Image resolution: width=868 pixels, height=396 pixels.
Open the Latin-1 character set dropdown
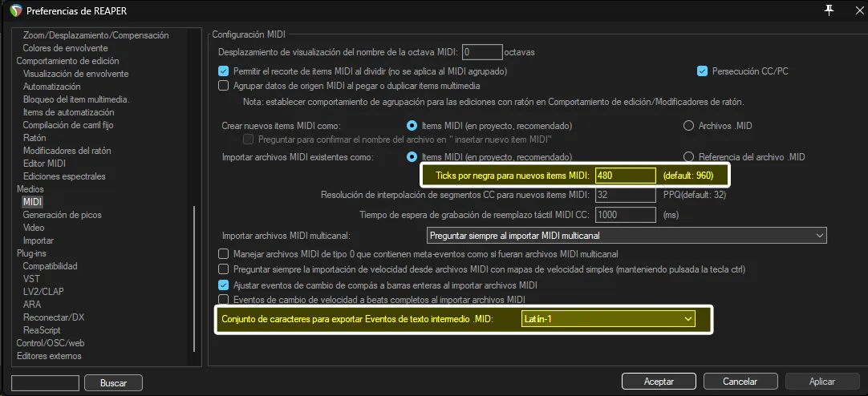click(608, 318)
